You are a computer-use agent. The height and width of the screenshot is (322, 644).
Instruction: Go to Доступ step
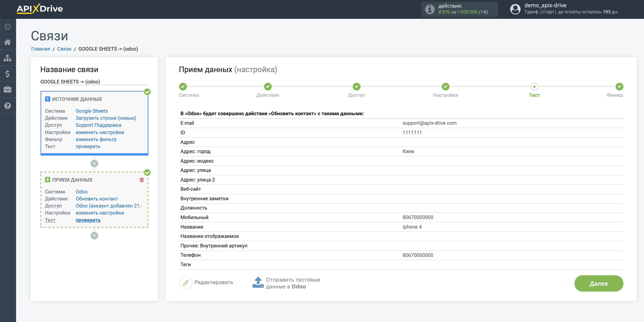pos(356,87)
